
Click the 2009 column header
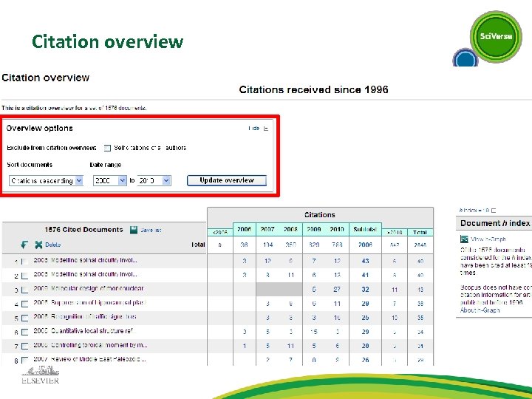[x=314, y=229]
